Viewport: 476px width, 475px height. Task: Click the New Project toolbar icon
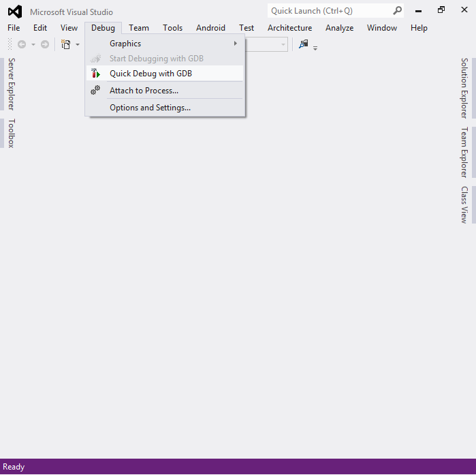(66, 44)
